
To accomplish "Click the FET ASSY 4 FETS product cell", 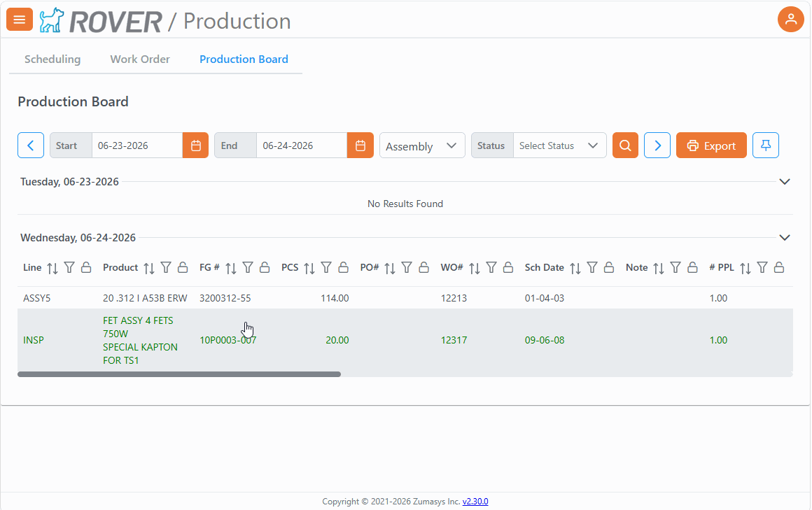I will click(x=140, y=340).
